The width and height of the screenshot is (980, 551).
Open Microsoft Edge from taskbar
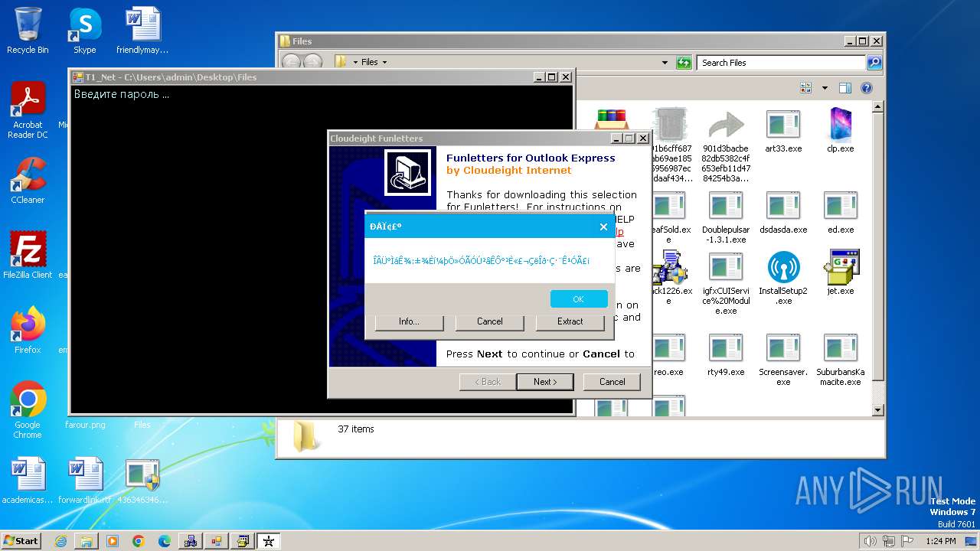[165, 541]
